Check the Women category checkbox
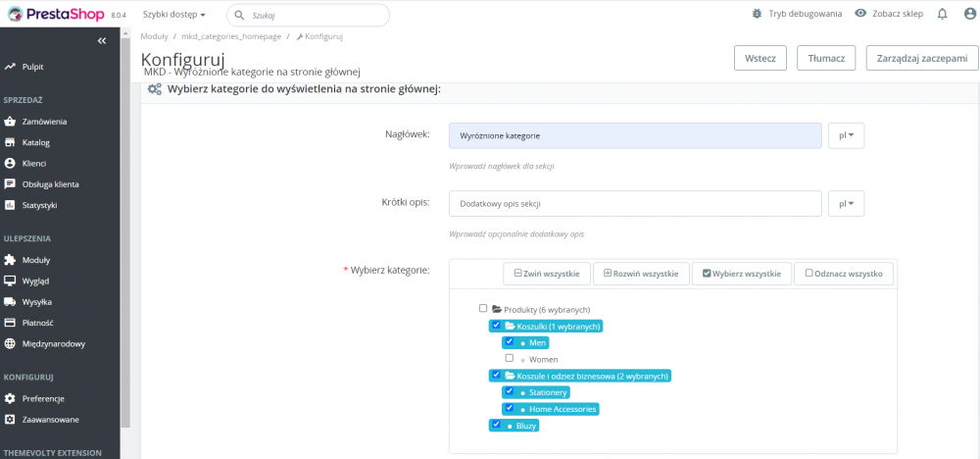980x459 pixels. click(510, 359)
